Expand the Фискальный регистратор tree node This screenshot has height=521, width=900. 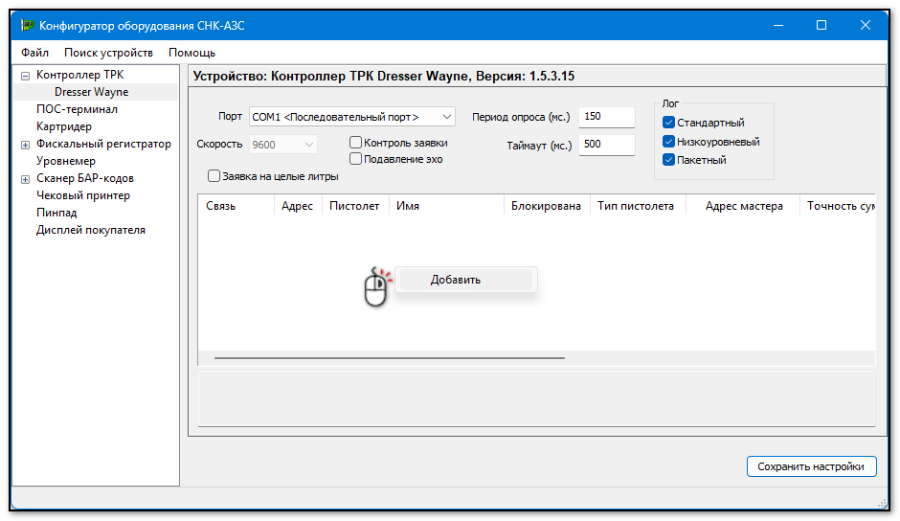(x=26, y=144)
